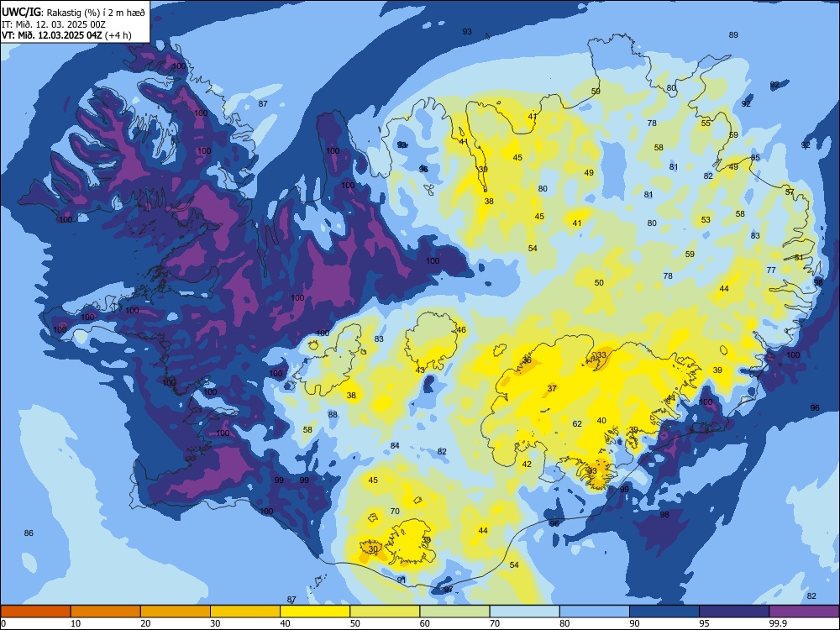Click the valid time 'VT: Mið. 12.03.2025 04Z'
Image resolution: width=840 pixels, height=630 pixels.
pos(52,35)
